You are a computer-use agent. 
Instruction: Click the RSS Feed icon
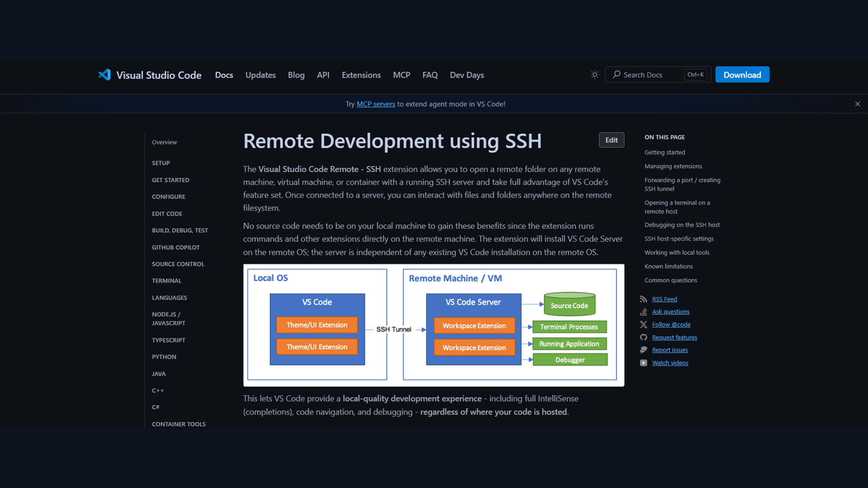pos(643,299)
